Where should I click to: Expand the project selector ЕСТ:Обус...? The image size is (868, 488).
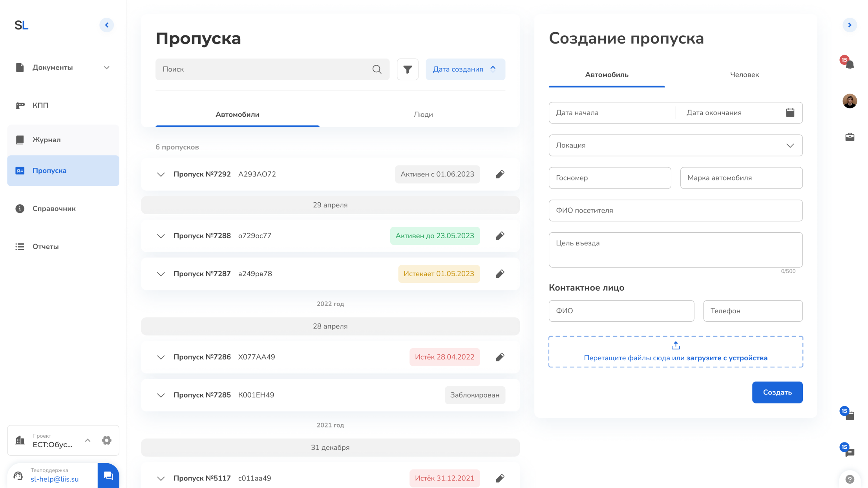coord(88,440)
